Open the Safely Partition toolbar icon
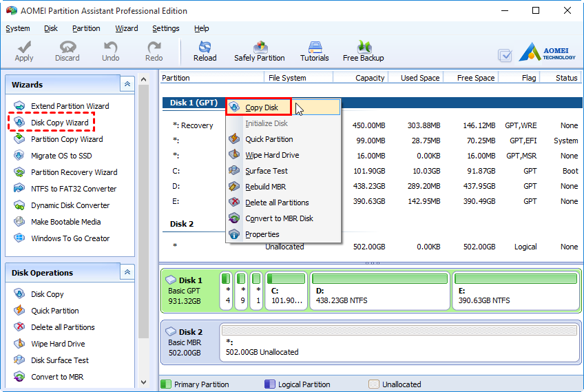Image resolution: width=584 pixels, height=392 pixels. (260, 51)
